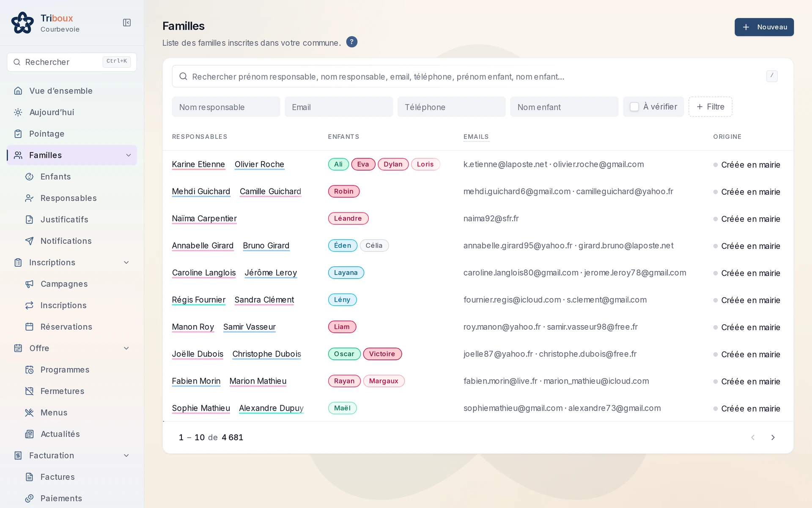Collapse the Offre section chevron
Screen dimensions: 812x508
pos(126,348)
